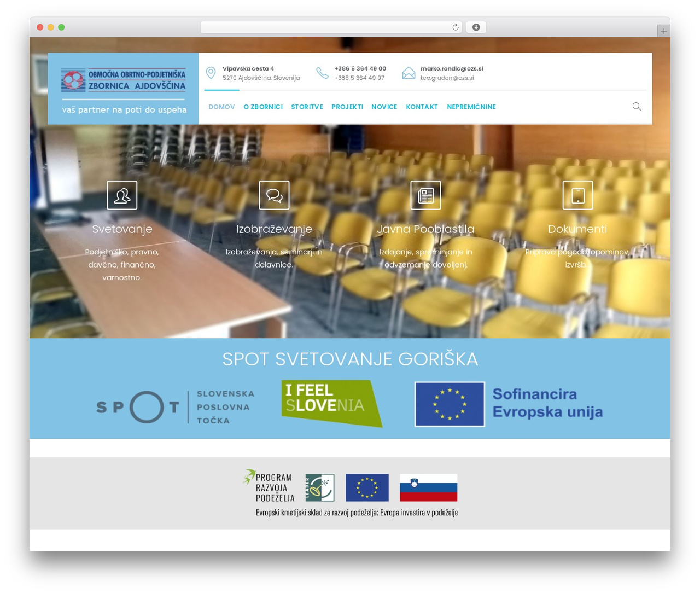The image size is (700, 593).
Task: Click the I Feel Slovenia logo
Action: (x=331, y=404)
